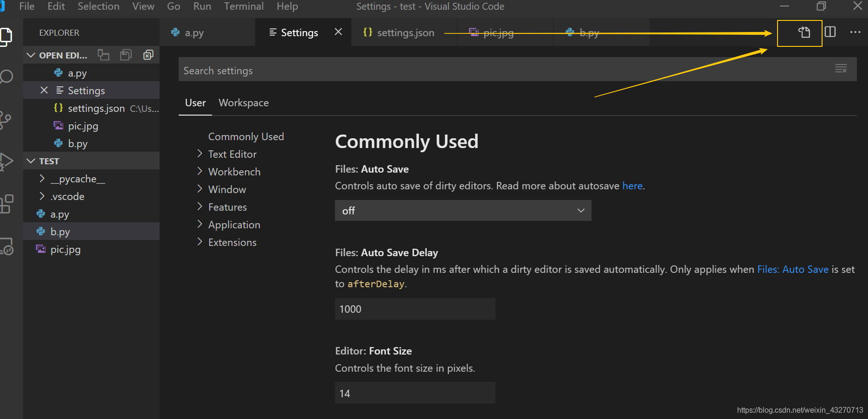This screenshot has width=868, height=419.
Task: Collapse the TEST folder in Explorer
Action: click(31, 161)
